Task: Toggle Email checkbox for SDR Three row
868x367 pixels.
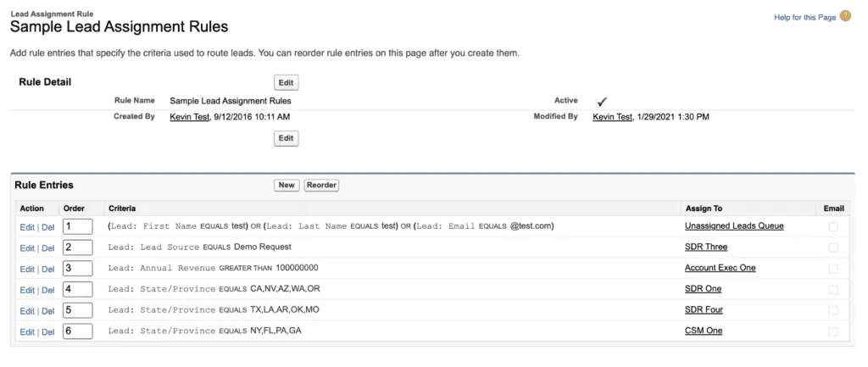Action: [x=833, y=248]
